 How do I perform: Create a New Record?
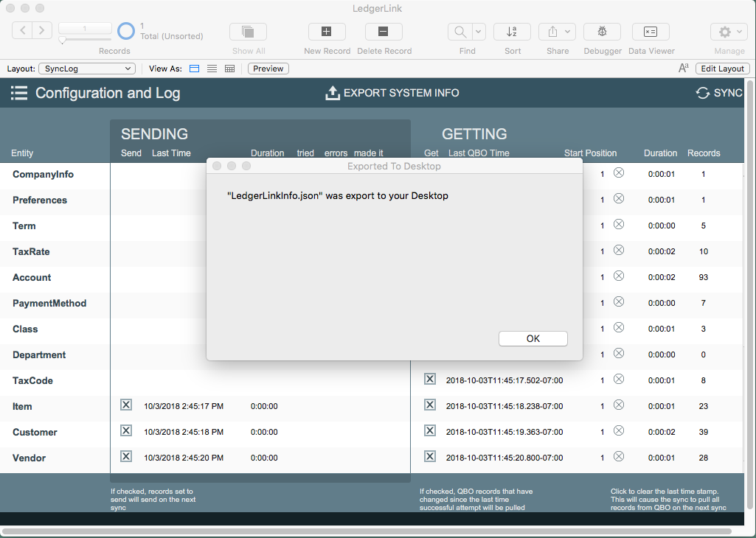(x=327, y=32)
